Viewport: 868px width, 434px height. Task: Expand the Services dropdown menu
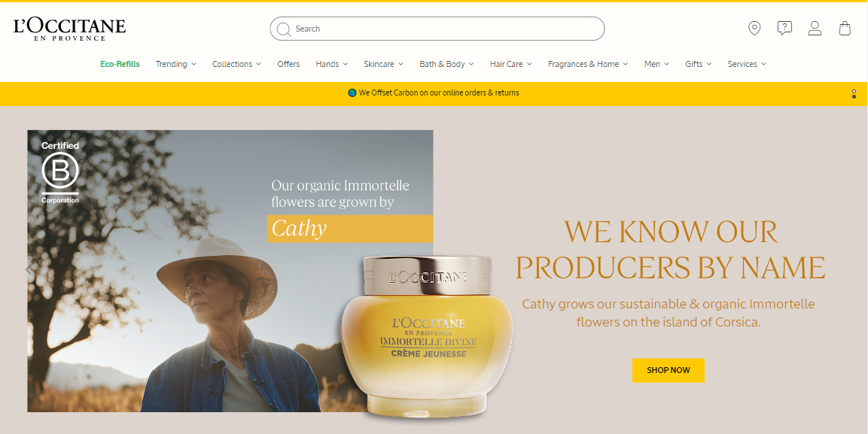[x=747, y=64]
